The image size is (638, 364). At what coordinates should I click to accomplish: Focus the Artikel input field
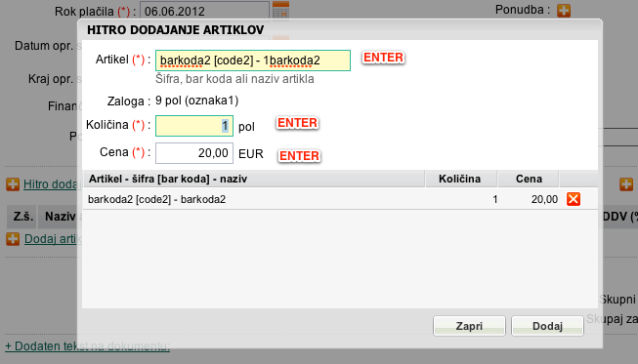(x=253, y=61)
